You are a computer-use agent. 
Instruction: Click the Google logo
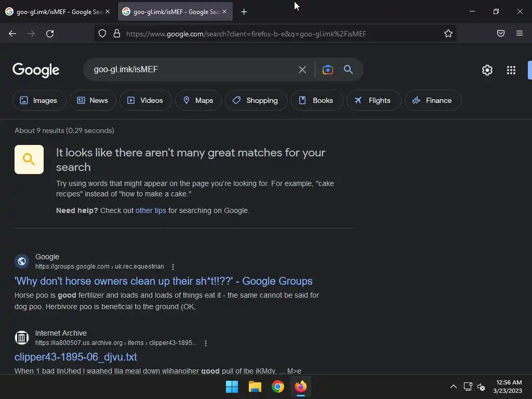[36, 70]
